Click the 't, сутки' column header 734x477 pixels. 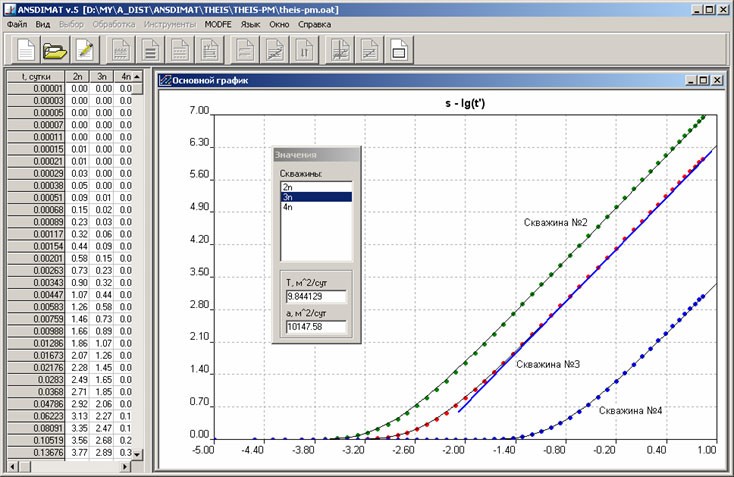[x=35, y=75]
